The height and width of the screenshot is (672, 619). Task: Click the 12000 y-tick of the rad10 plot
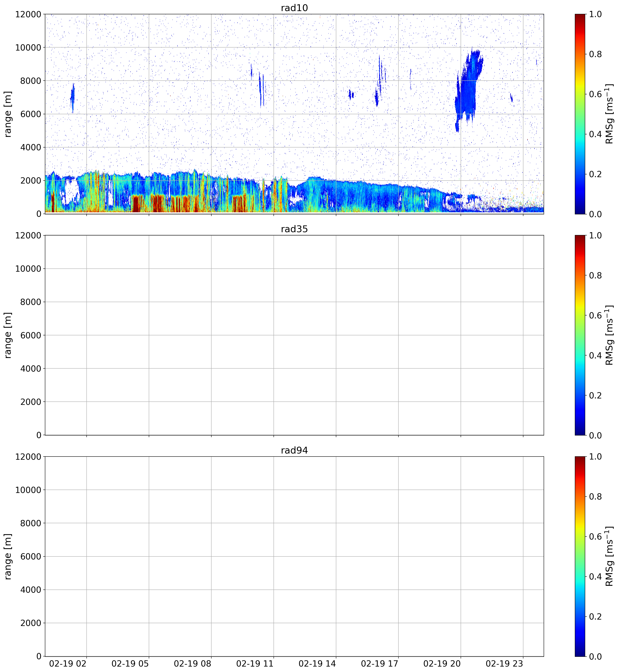pos(28,14)
